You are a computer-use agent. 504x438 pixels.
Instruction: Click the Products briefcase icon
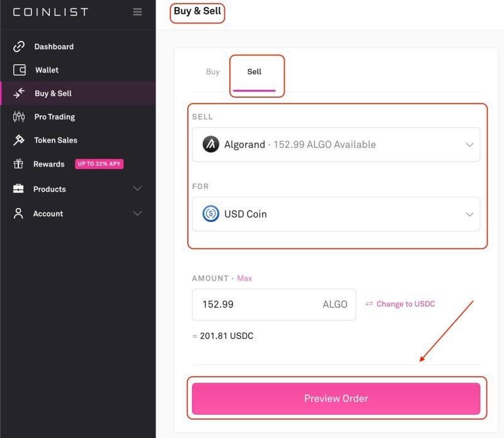pyautogui.click(x=19, y=189)
